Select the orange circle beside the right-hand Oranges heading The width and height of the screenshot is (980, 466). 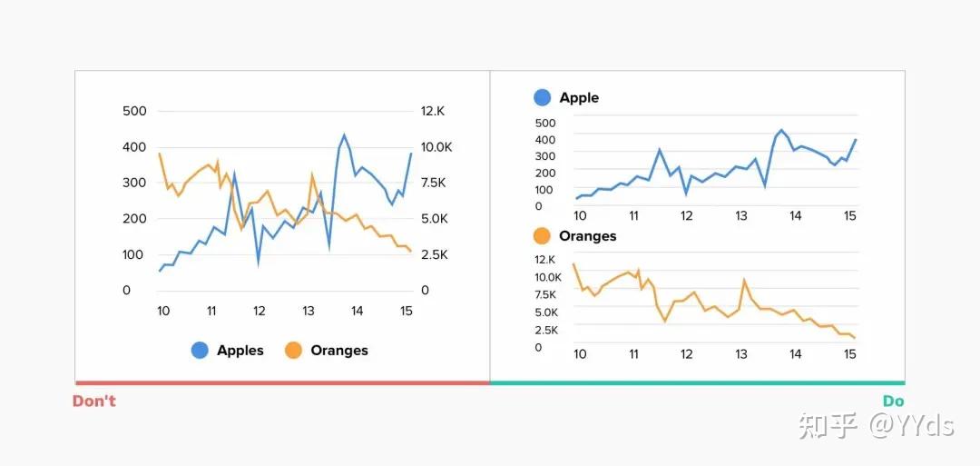pos(543,236)
